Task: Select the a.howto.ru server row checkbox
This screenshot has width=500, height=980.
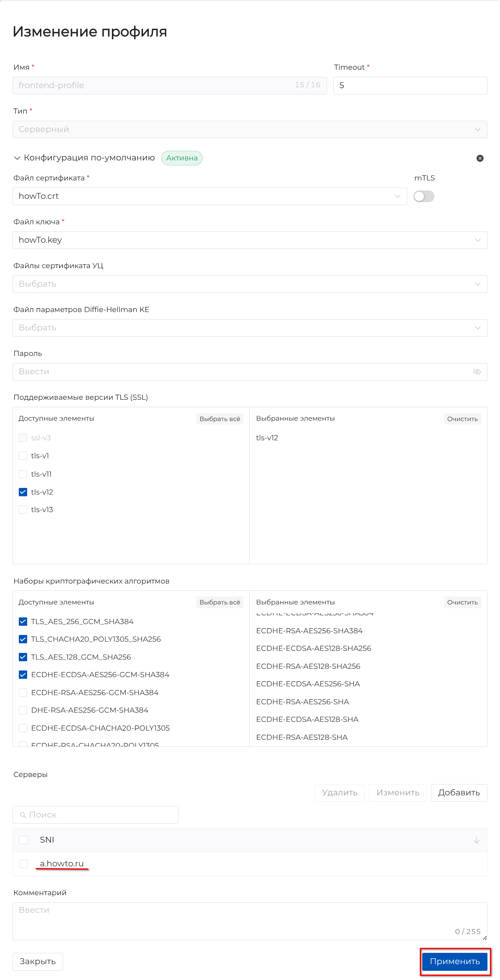Action: tap(23, 863)
